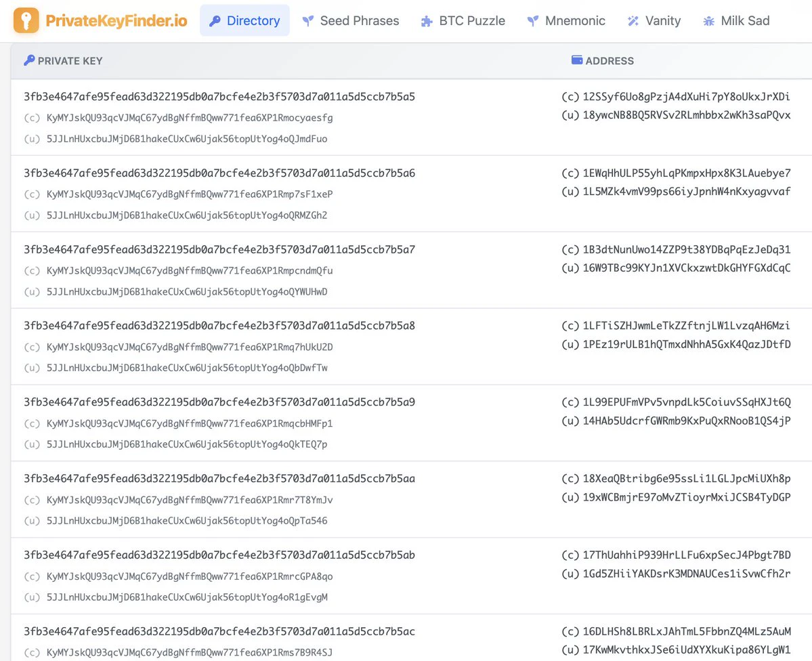The image size is (812, 661).
Task: Open the Mnemonic tab
Action: pos(566,21)
